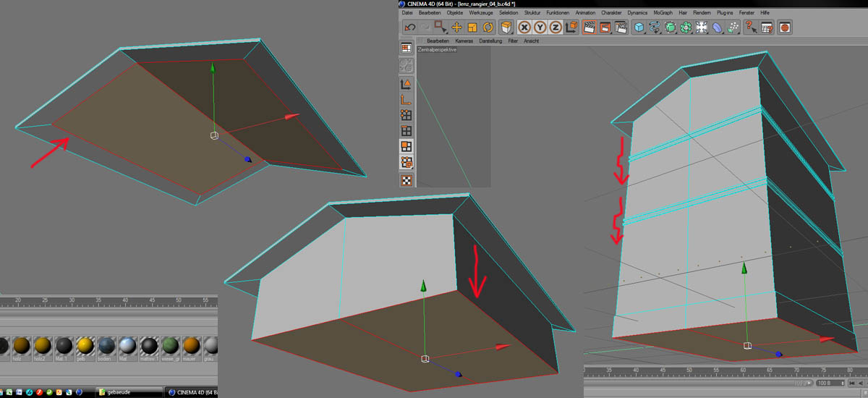Toggle X axis lock
The height and width of the screenshot is (398, 868).
pos(524,27)
